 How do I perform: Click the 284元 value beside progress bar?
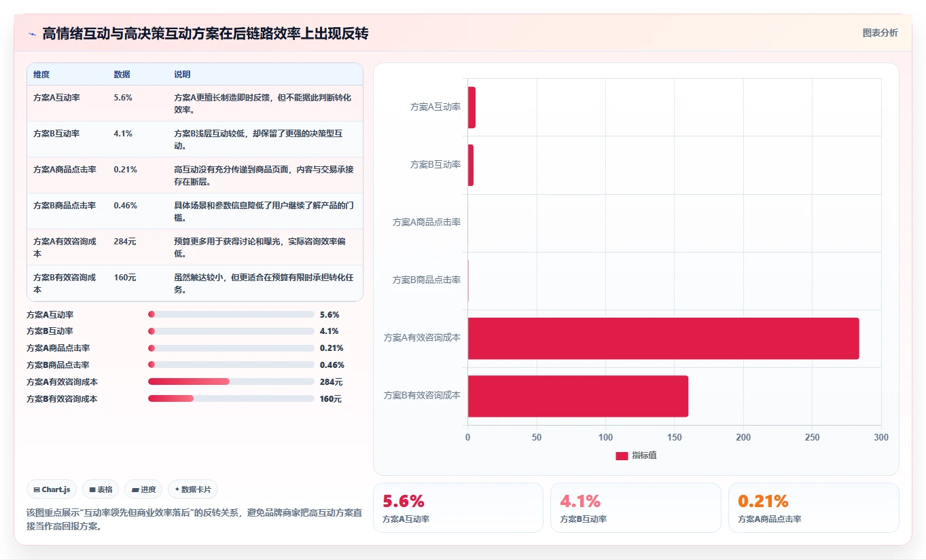332,382
